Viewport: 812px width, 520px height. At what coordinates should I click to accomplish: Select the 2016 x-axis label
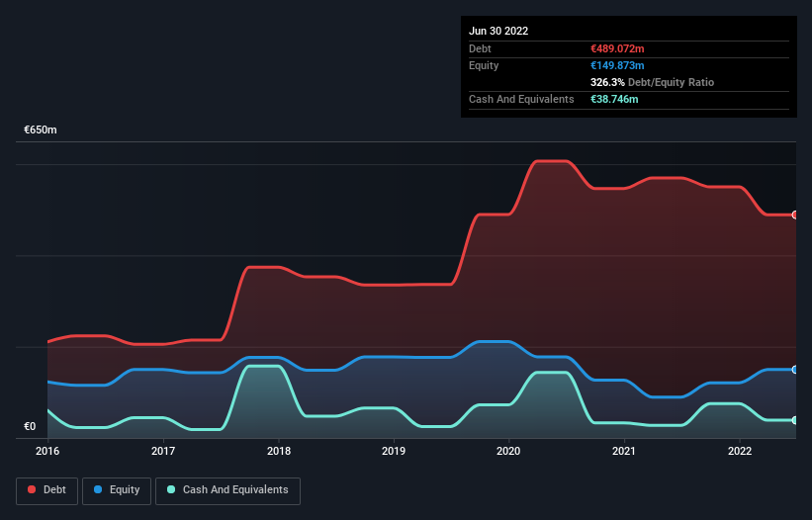tap(47, 451)
